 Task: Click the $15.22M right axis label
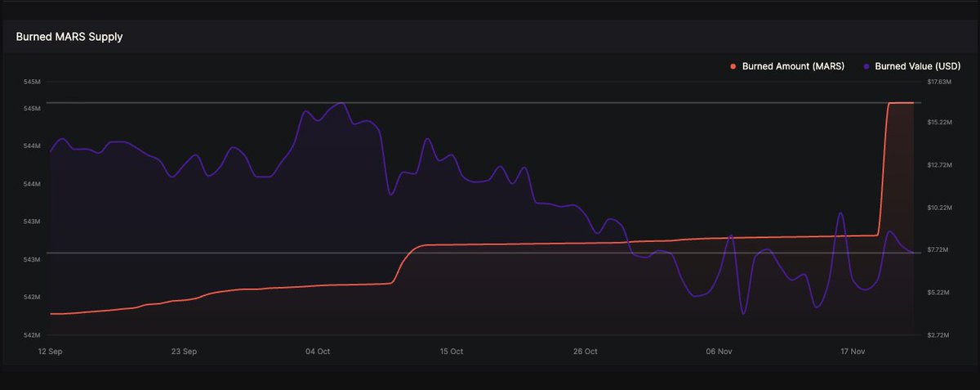(x=939, y=123)
